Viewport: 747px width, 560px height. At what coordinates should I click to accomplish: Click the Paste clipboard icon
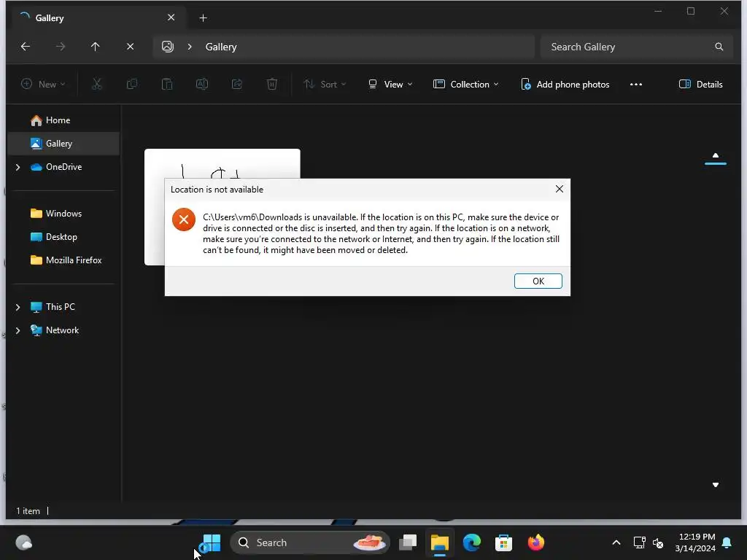(167, 85)
